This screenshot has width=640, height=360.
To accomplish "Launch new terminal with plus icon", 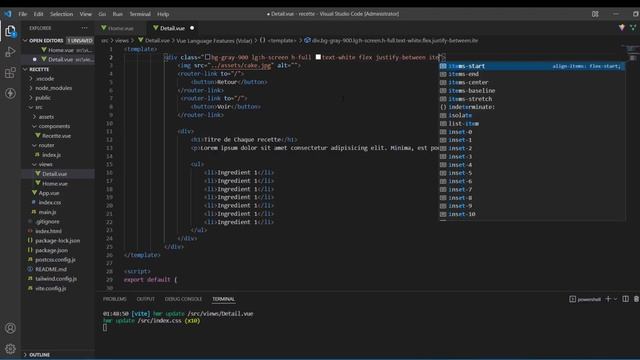I will tap(608, 299).
